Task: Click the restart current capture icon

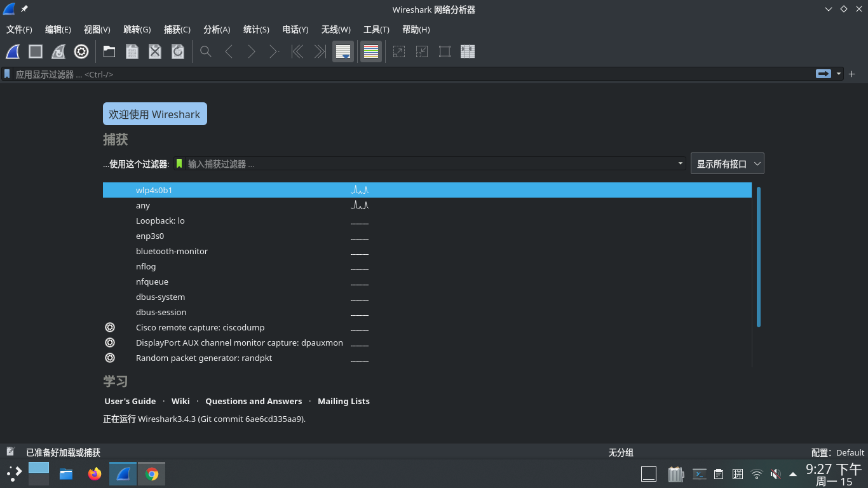Action: click(x=58, y=51)
